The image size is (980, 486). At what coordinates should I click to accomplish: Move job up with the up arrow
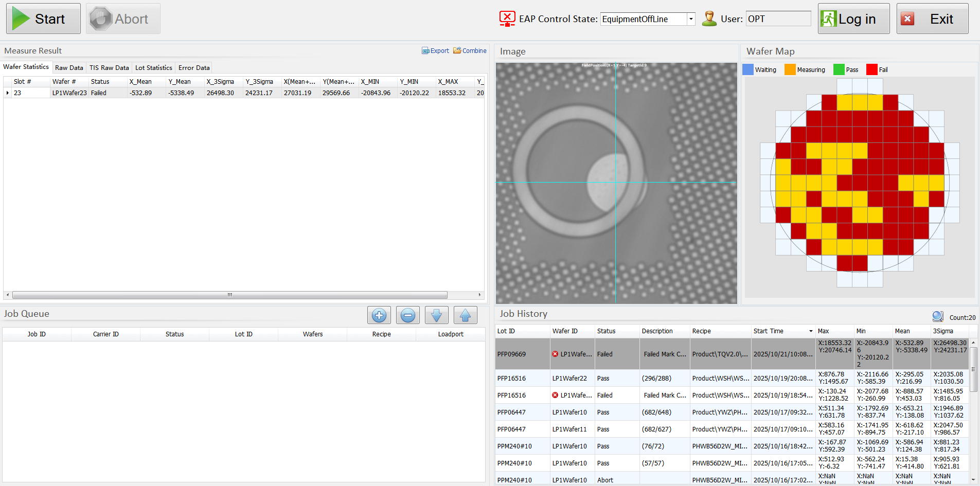point(465,315)
